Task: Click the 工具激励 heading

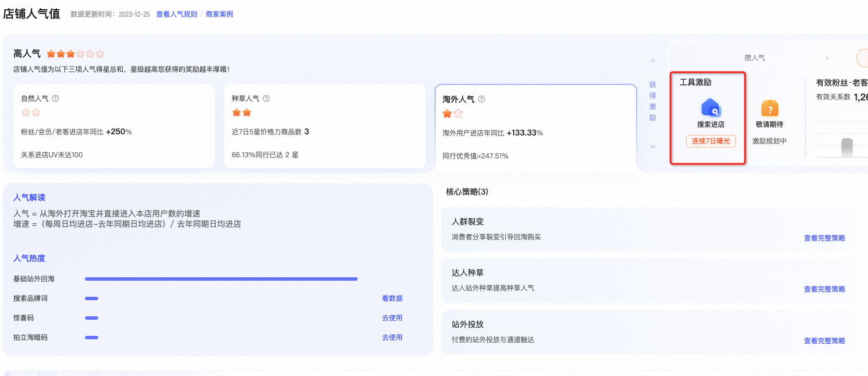Action: tap(695, 82)
